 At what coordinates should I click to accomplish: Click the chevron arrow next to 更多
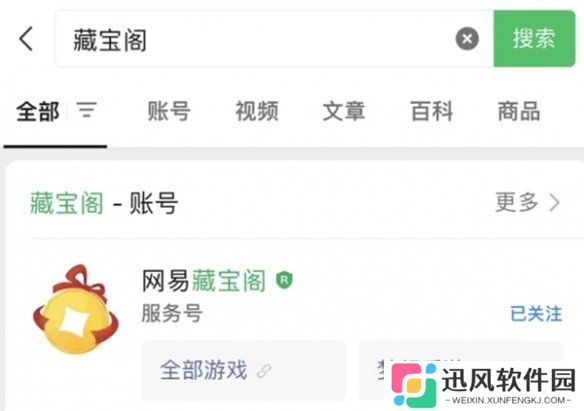tap(555, 203)
